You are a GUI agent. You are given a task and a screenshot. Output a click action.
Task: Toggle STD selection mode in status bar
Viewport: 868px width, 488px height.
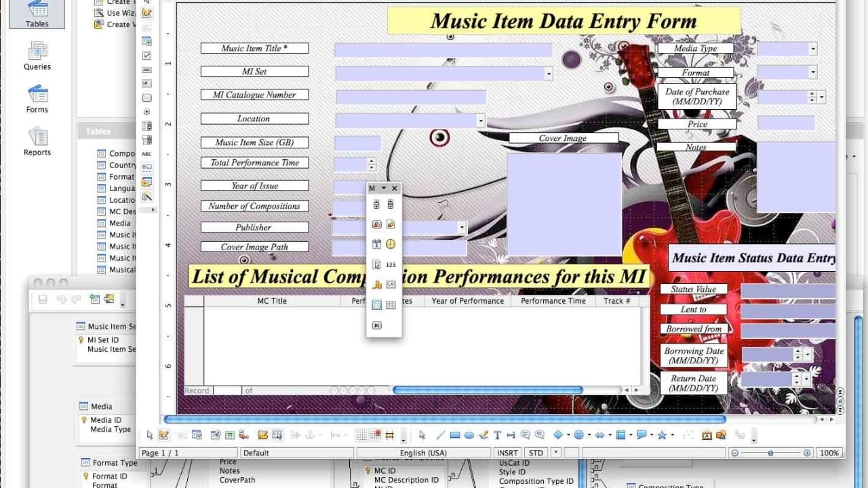point(536,453)
